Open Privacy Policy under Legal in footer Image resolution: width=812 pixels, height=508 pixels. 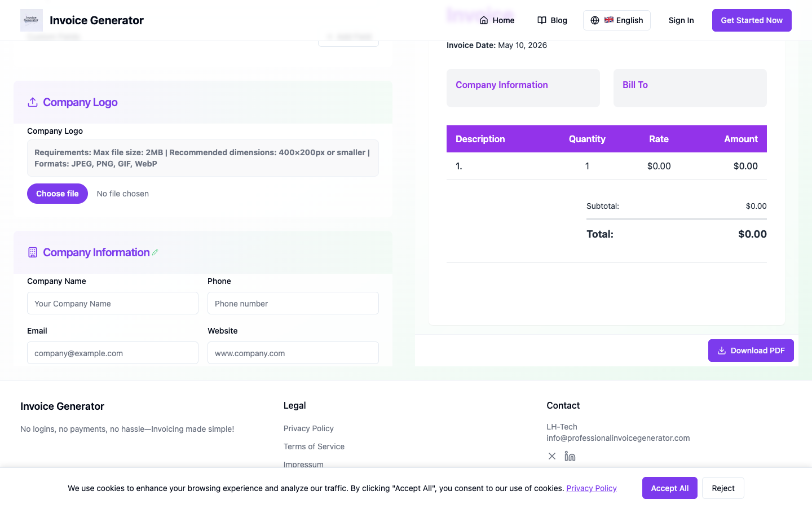[308, 428]
